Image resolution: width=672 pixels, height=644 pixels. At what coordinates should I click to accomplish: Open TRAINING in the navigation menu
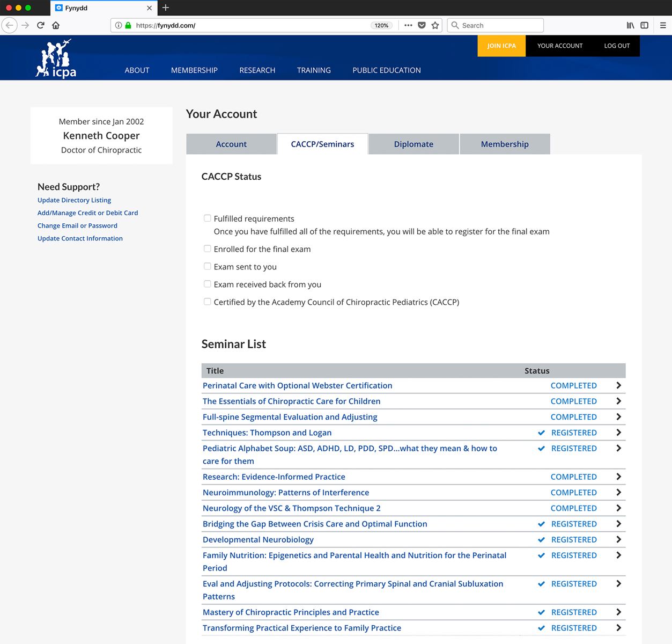pos(314,70)
